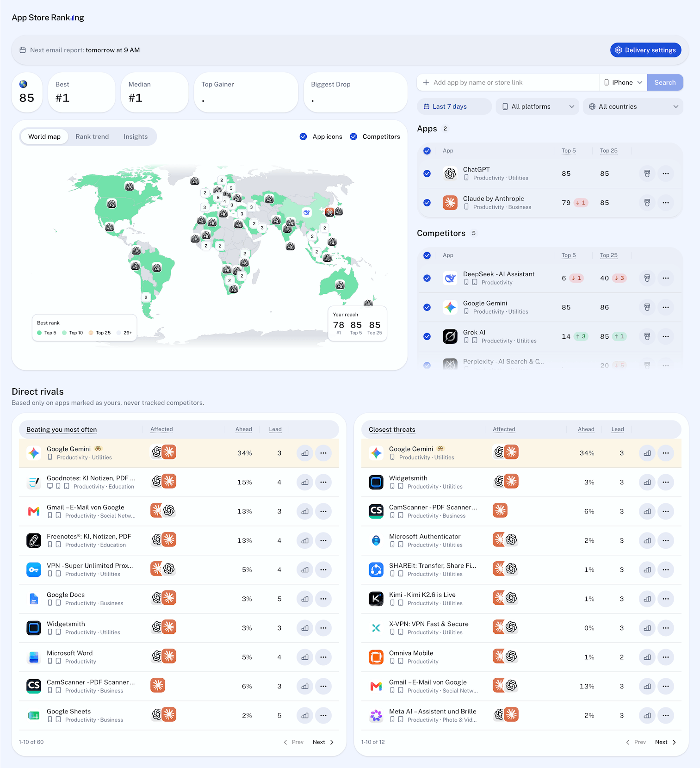Click the store icon for ChatGPT row
Screen dimensions: 700x768
click(x=647, y=173)
